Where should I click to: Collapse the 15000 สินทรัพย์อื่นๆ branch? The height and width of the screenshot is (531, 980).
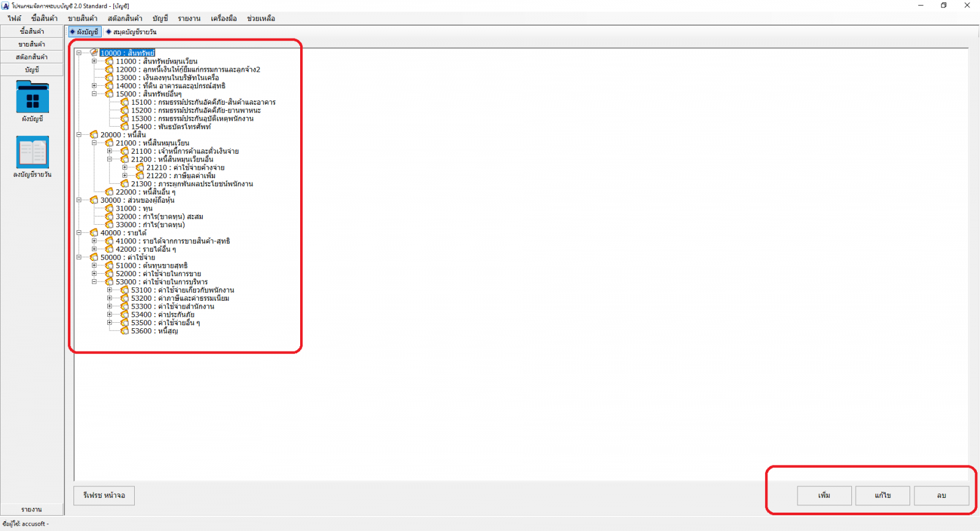point(94,94)
